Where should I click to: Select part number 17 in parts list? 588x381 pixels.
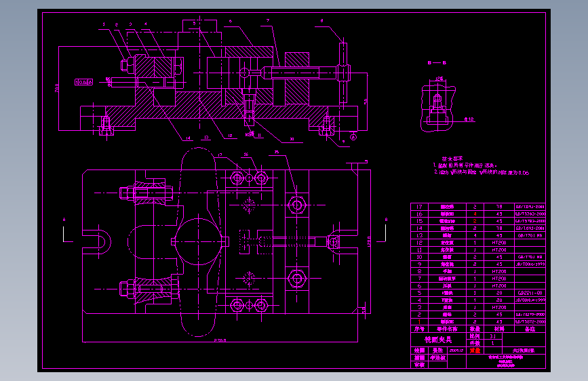click(x=419, y=207)
